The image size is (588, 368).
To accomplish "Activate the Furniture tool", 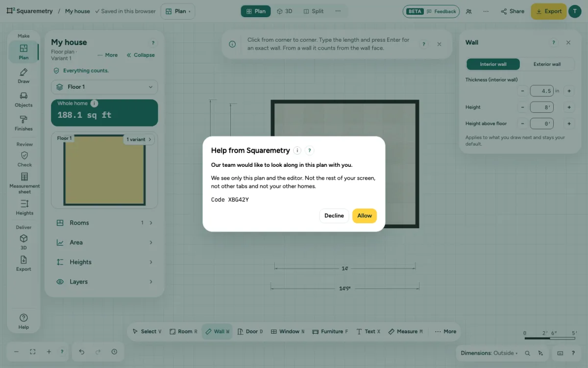I will pyautogui.click(x=330, y=332).
